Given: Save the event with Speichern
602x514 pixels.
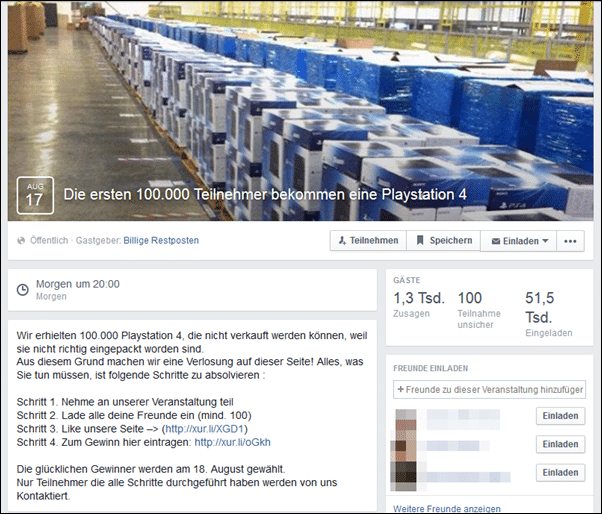Looking at the screenshot, I should point(443,241).
